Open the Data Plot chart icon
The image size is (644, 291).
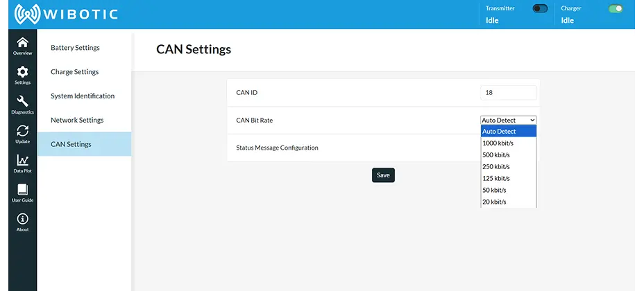tap(22, 161)
